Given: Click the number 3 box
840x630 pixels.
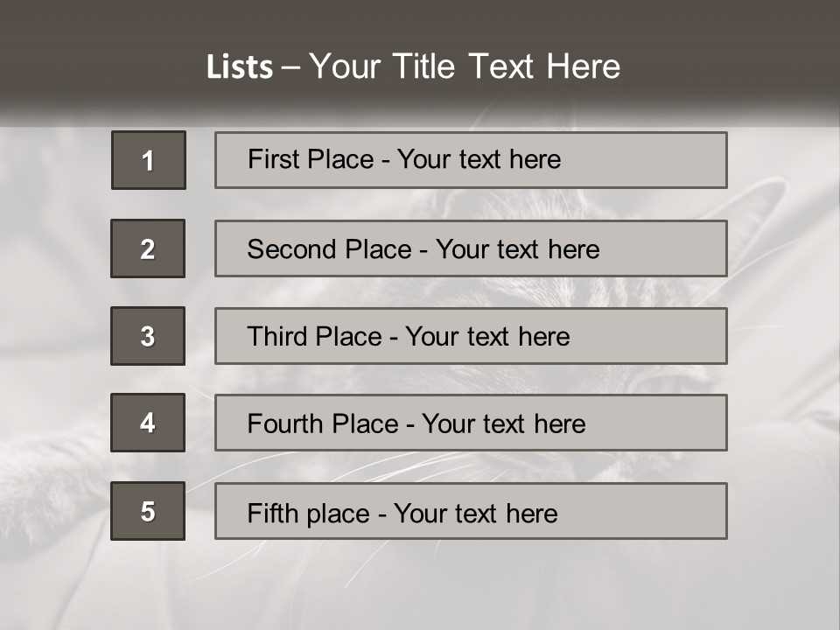Looking at the screenshot, I should pyautogui.click(x=148, y=336).
